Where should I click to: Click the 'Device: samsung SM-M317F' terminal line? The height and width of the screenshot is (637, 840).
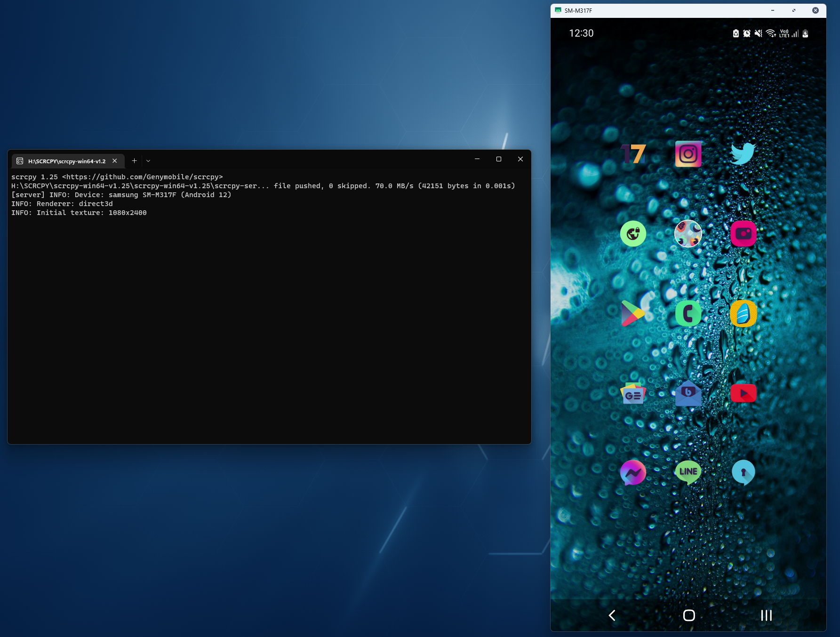click(x=121, y=195)
